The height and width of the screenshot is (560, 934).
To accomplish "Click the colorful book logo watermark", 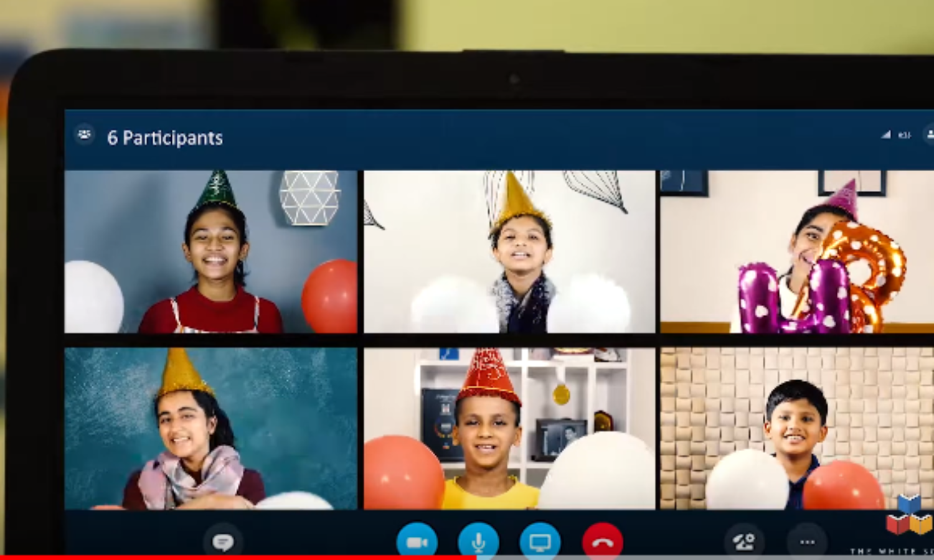I will (909, 516).
